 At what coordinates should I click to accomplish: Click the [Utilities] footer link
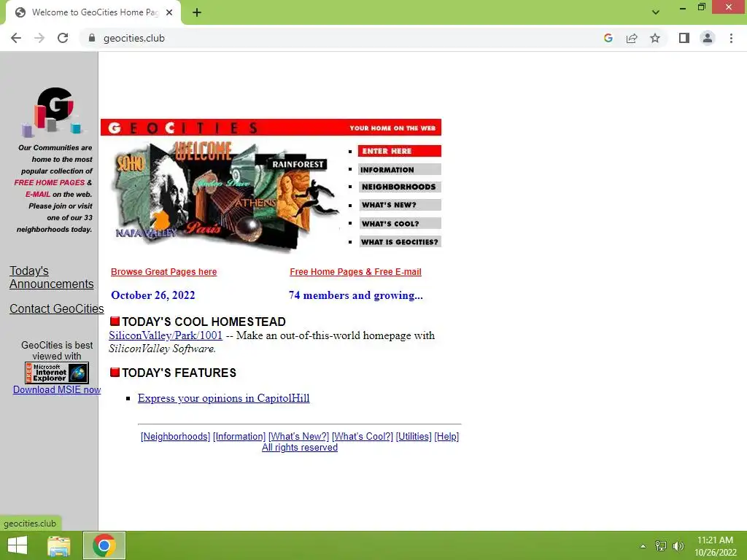coord(414,436)
